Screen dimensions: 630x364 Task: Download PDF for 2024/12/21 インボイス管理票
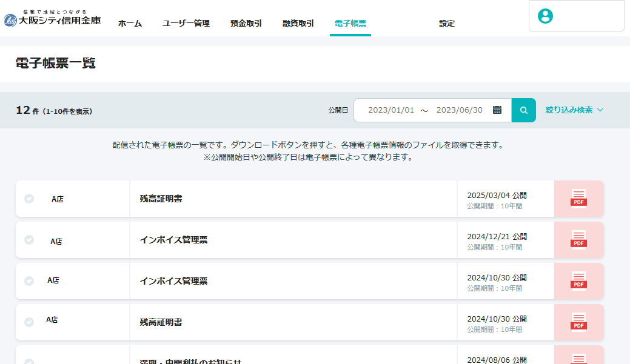pos(578,240)
